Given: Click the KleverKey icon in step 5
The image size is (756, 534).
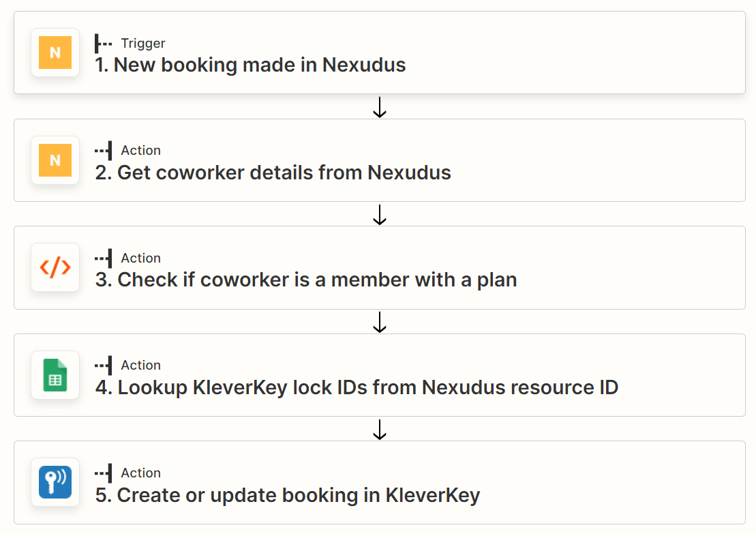Looking at the screenshot, I should click(55, 482).
